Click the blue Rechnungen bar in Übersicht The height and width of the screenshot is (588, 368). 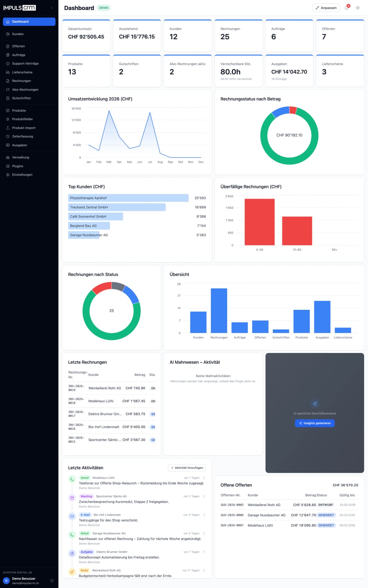click(x=219, y=311)
